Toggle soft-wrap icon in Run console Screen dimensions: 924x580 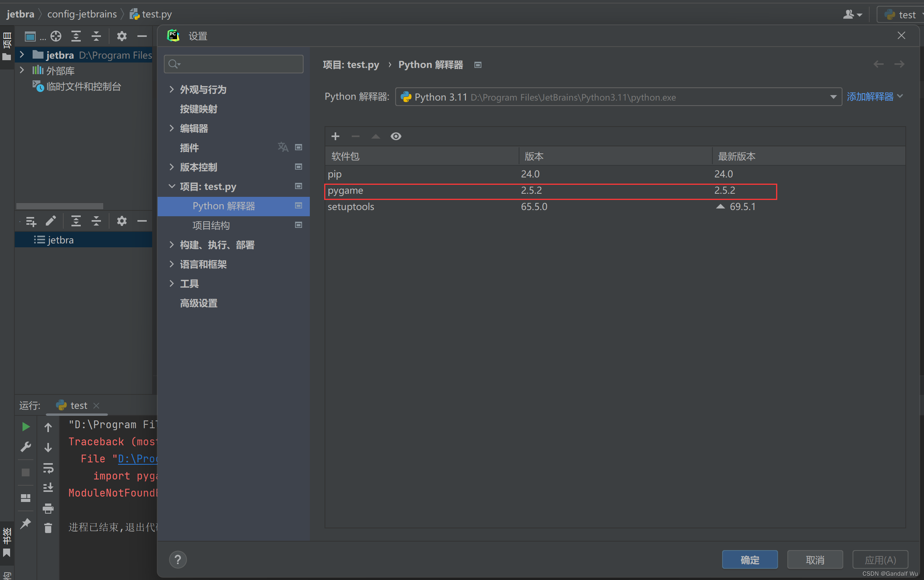[x=48, y=468]
